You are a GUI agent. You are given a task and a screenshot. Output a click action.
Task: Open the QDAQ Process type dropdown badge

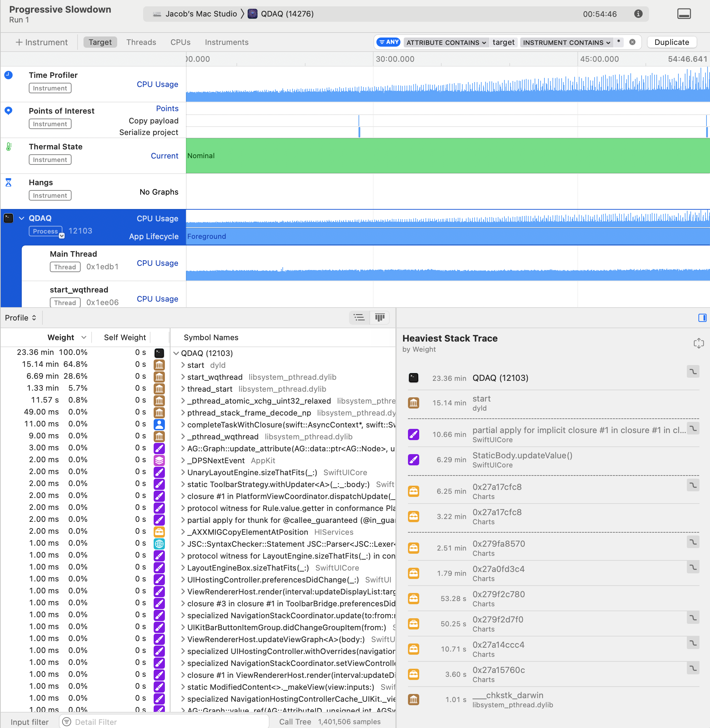point(61,235)
